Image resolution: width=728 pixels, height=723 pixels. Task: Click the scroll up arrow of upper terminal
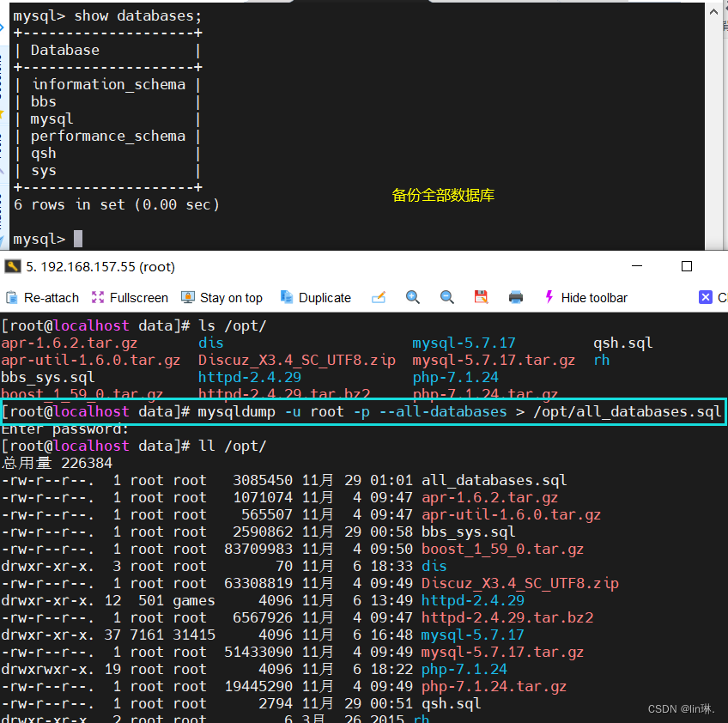[713, 12]
